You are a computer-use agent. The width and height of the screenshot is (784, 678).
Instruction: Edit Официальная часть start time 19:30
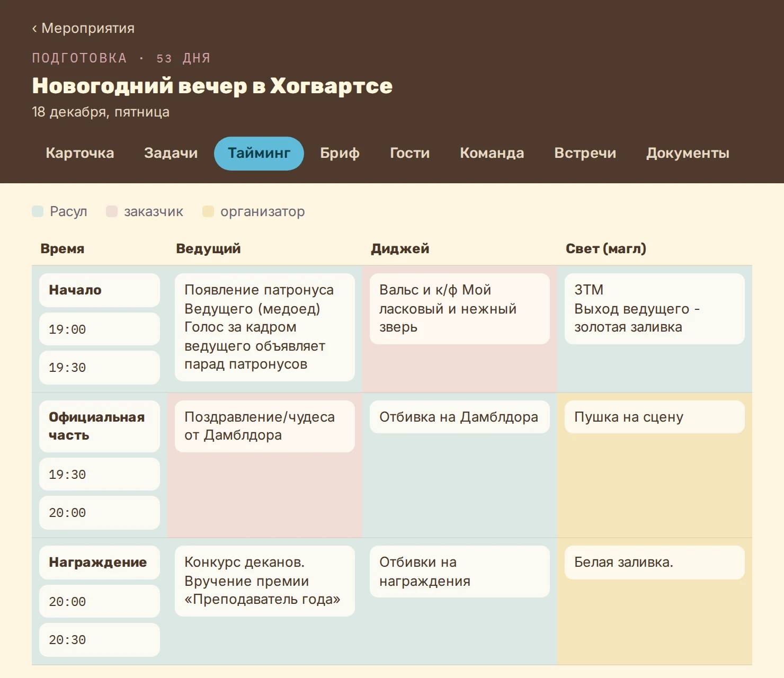100,474
